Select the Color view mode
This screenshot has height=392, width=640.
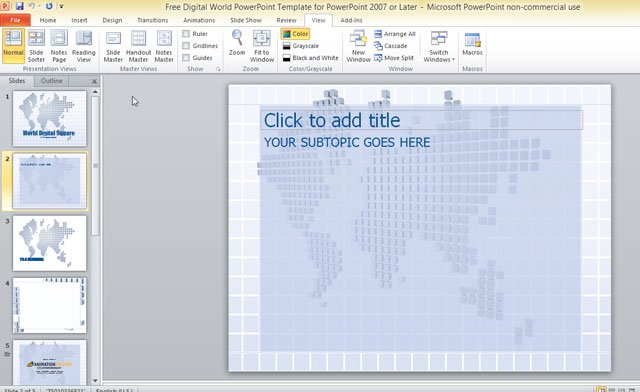click(295, 34)
